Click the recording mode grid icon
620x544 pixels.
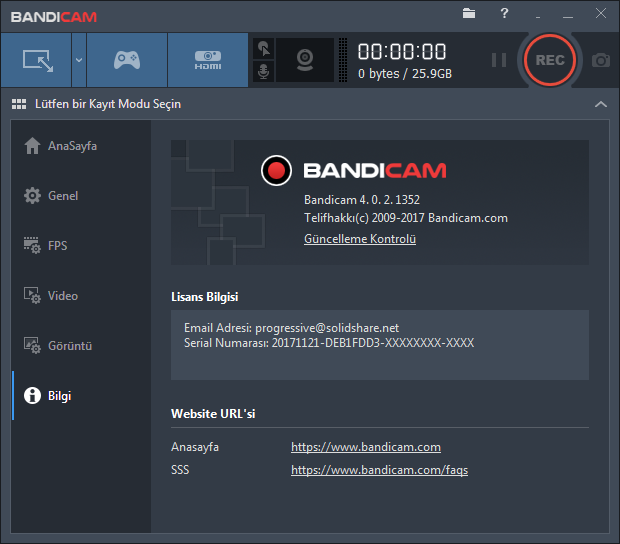(19, 104)
